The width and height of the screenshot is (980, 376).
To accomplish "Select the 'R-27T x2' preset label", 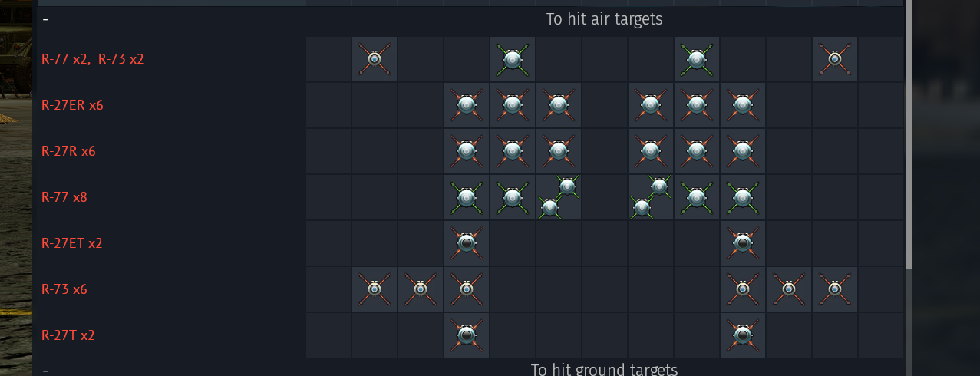I will (x=68, y=335).
